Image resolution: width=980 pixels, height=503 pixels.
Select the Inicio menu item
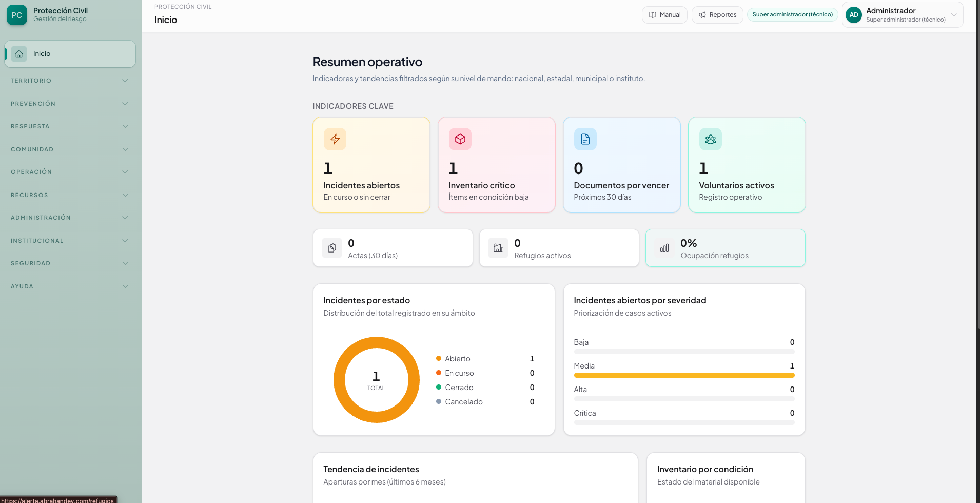(70, 54)
